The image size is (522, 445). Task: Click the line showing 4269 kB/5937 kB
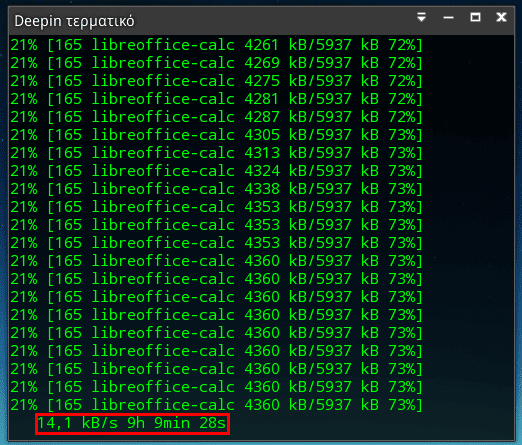[x=216, y=63]
